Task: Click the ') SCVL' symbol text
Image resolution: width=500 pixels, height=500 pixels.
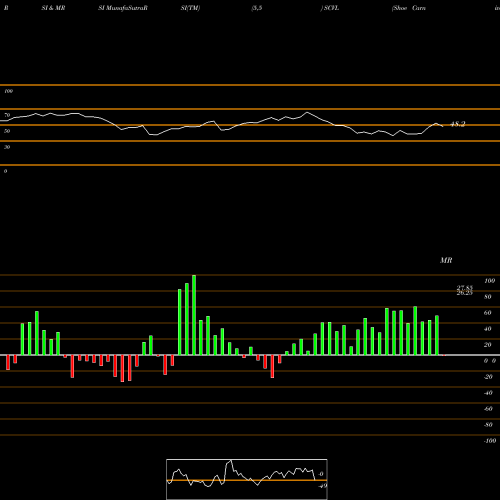Action: click(330, 8)
